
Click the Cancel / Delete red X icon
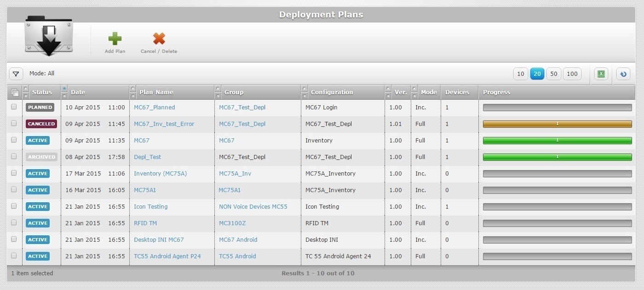pyautogui.click(x=159, y=39)
